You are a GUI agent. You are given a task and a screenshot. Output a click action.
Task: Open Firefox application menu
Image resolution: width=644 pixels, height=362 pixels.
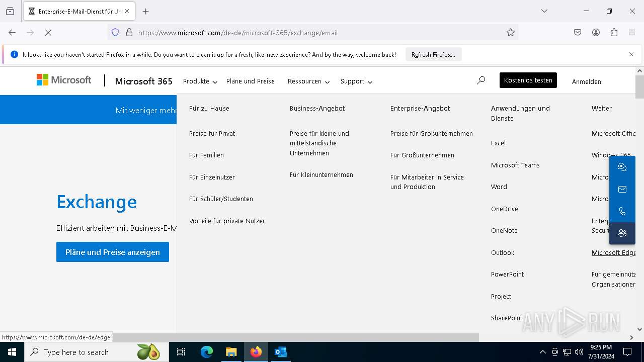632,33
